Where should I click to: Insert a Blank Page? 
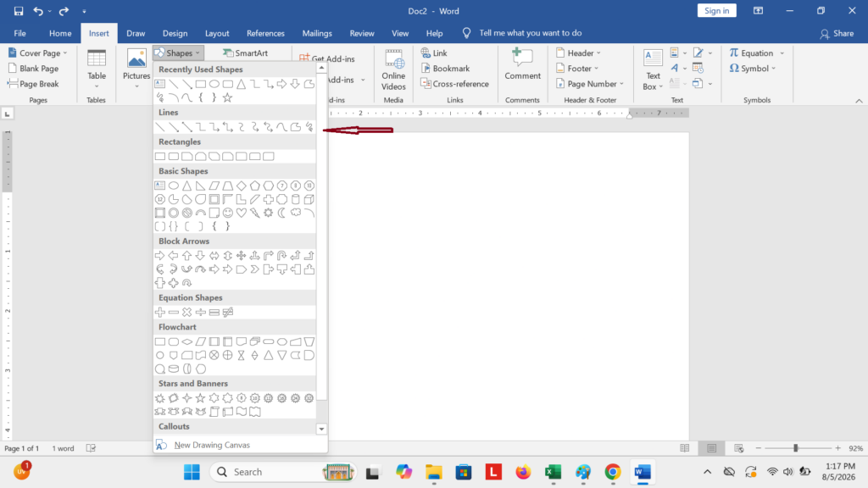point(33,69)
